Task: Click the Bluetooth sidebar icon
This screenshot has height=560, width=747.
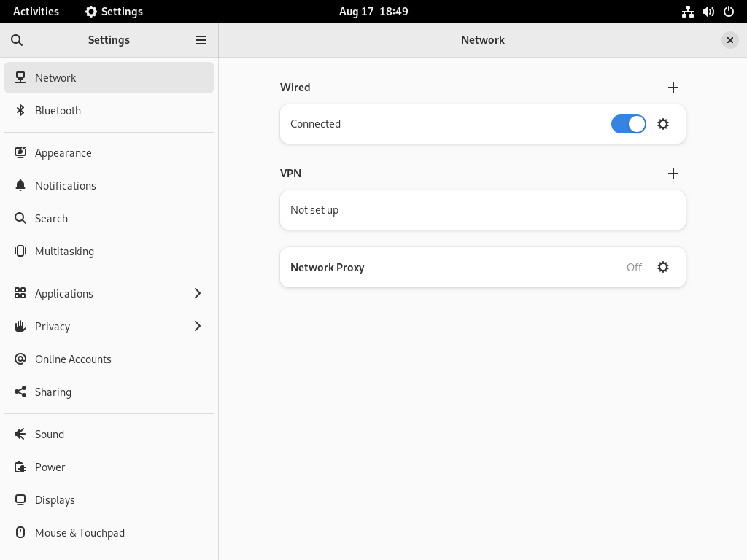Action: 20,111
